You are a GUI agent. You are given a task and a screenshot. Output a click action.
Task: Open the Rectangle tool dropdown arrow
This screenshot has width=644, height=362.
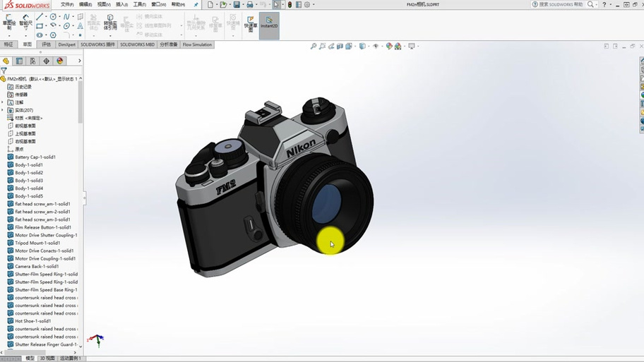coord(46,26)
